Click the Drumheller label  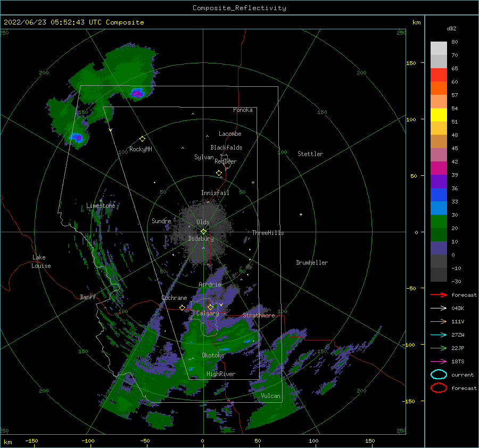click(312, 263)
